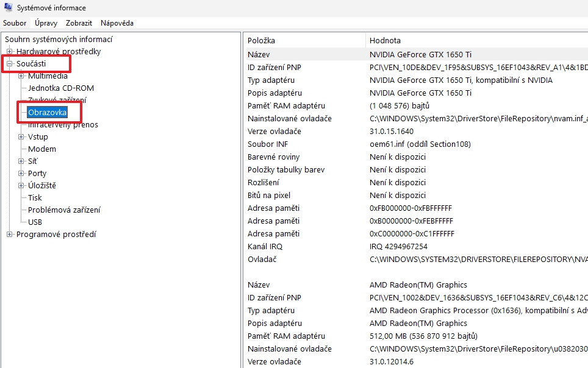The image size is (588, 368).
Task: Select Modem tree item
Action: (42, 149)
